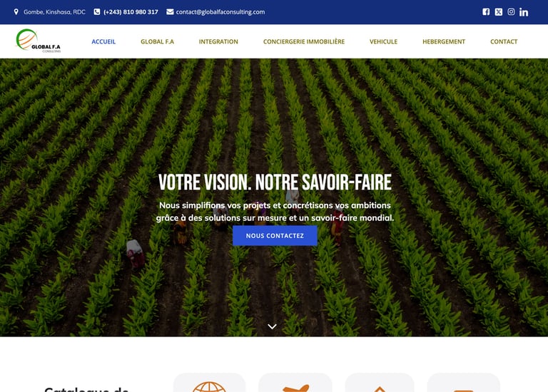The width and height of the screenshot is (548, 392).
Task: Open the LinkedIn social icon
Action: (x=524, y=12)
